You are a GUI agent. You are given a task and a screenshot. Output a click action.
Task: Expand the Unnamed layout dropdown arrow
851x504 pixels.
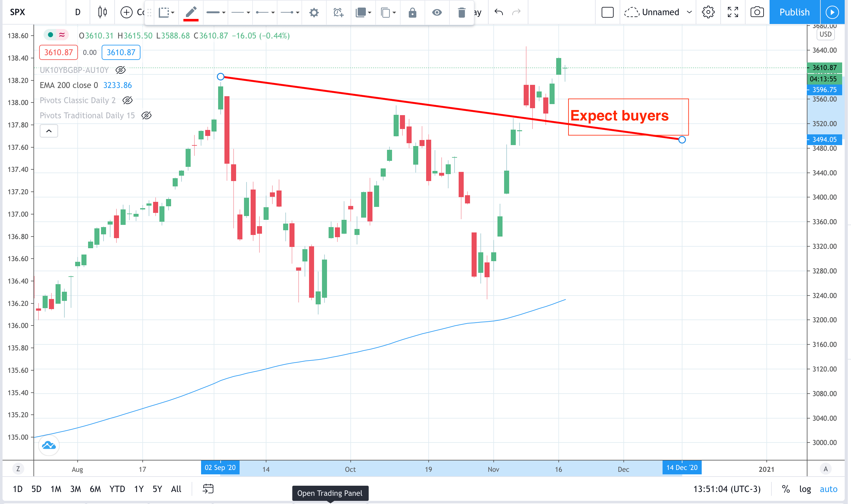[x=689, y=12]
